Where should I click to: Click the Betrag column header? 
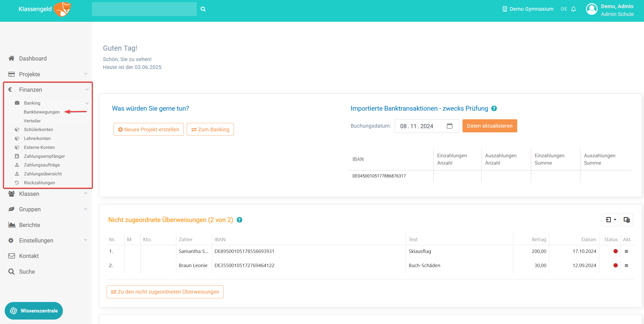tap(539, 239)
